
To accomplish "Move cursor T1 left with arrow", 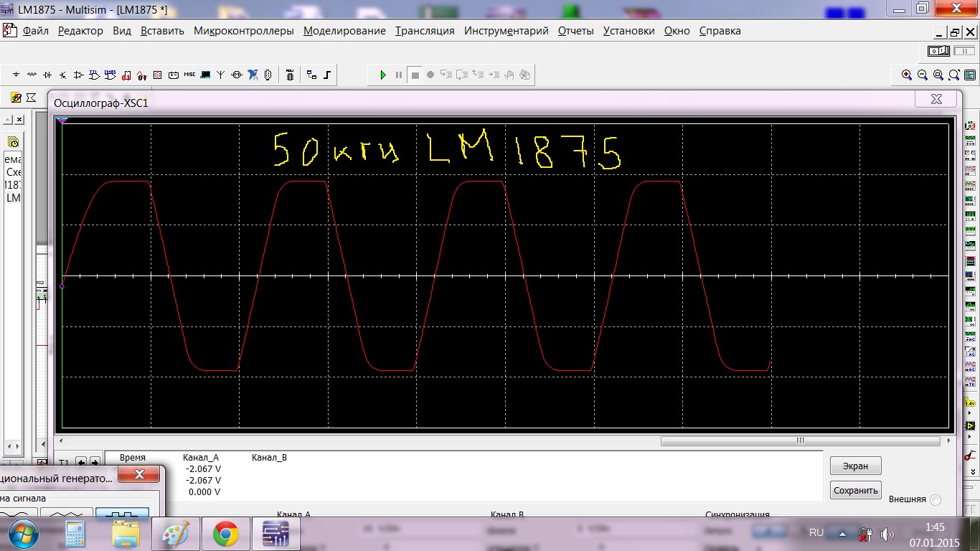I will tap(81, 463).
